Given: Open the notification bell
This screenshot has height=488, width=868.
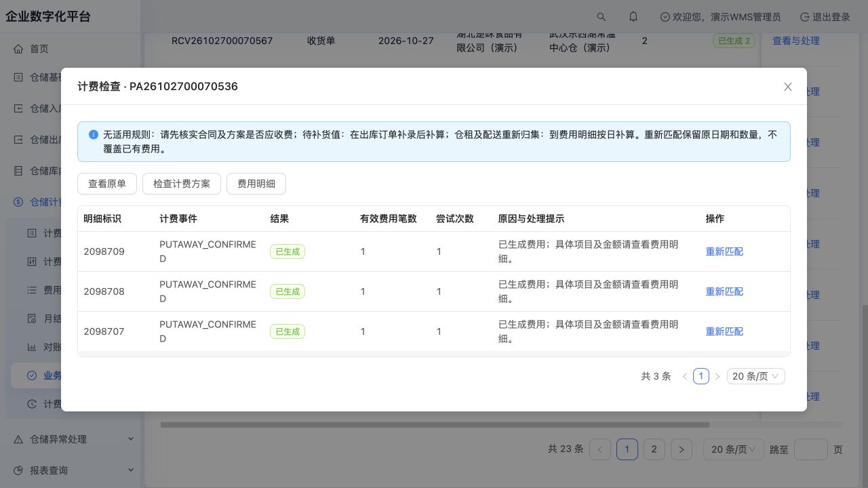Looking at the screenshot, I should click(633, 17).
